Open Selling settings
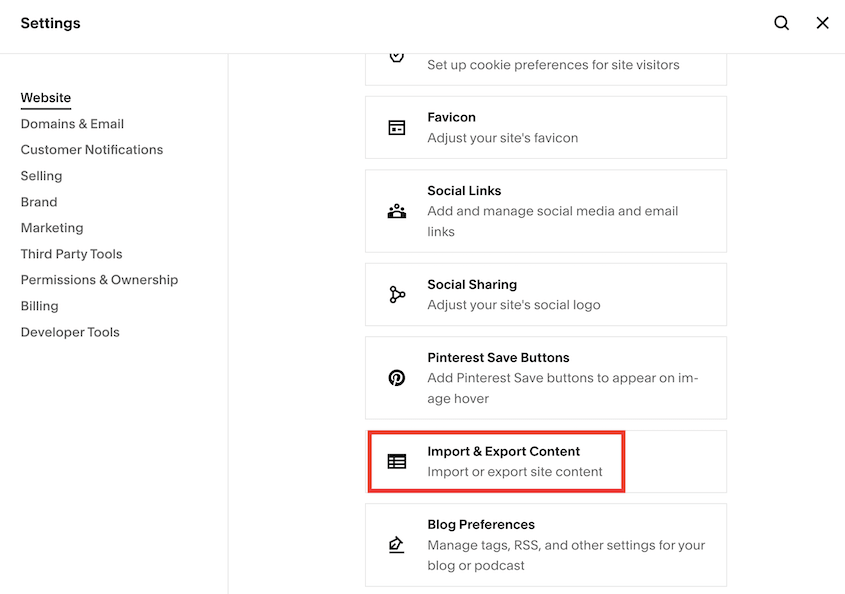Screen dimensions: 845x594 coord(41,175)
